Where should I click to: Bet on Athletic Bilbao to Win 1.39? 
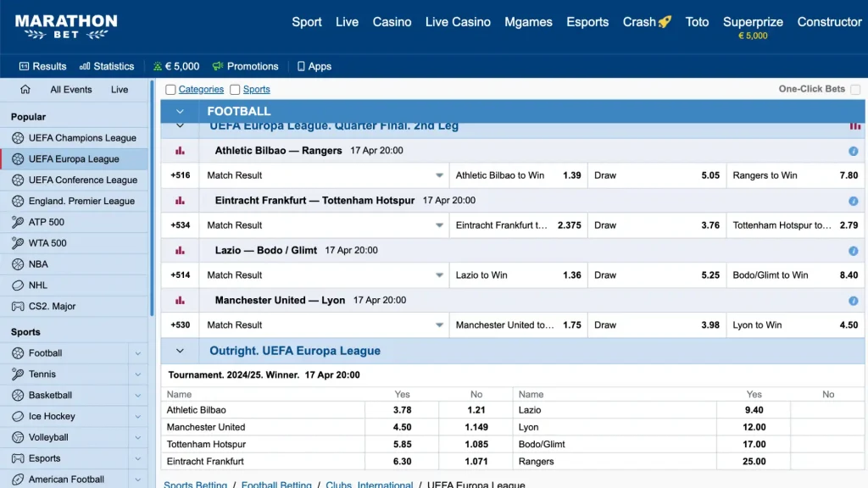click(x=518, y=175)
